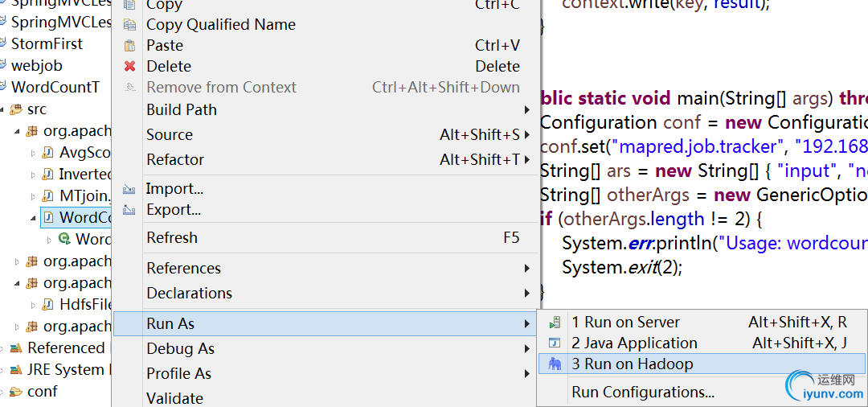
Task: Click the Copy Qualified Name icon
Action: coord(129,25)
